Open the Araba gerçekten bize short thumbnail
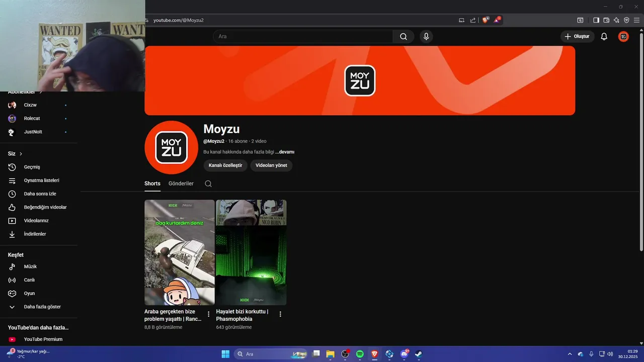 coord(180,252)
